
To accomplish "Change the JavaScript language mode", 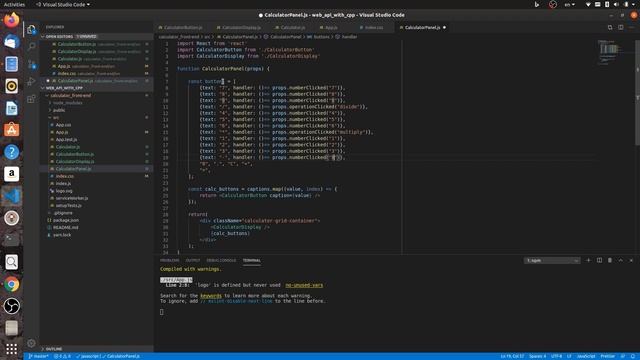I will pyautogui.click(x=586, y=356).
